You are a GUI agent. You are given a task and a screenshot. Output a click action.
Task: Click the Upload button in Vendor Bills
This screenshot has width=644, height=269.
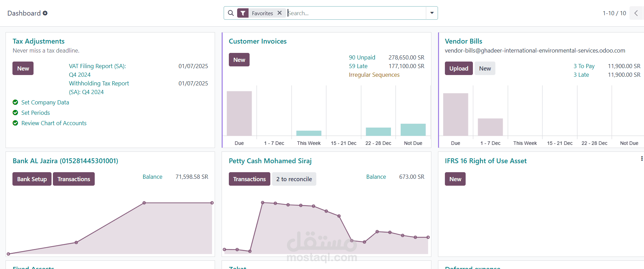click(459, 68)
